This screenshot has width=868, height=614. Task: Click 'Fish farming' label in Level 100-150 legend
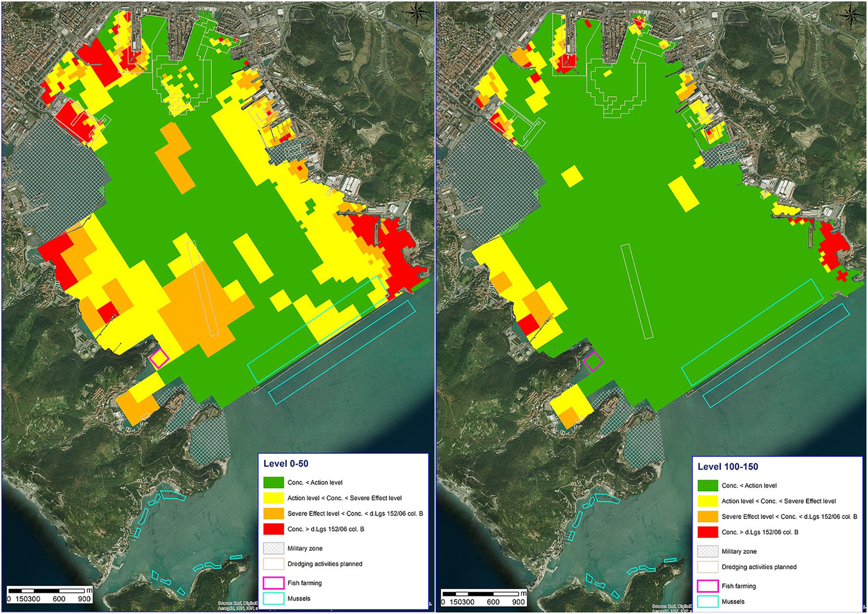pyautogui.click(x=739, y=586)
